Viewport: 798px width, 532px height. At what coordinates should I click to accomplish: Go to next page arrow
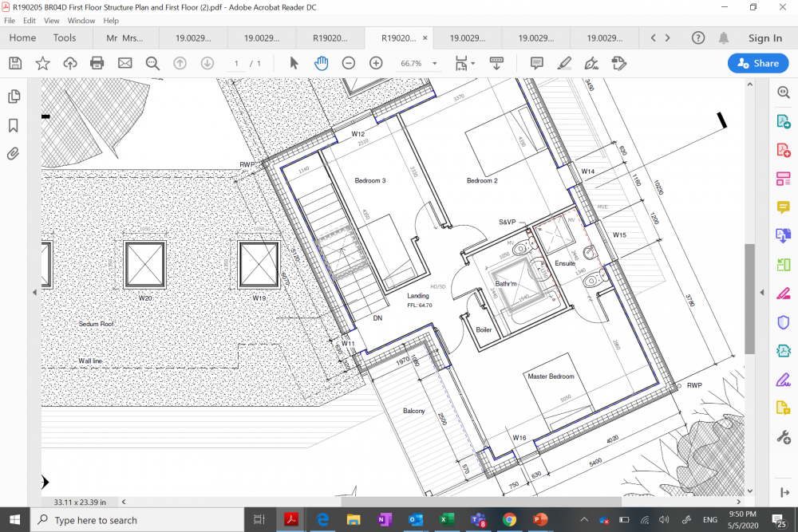coord(207,63)
